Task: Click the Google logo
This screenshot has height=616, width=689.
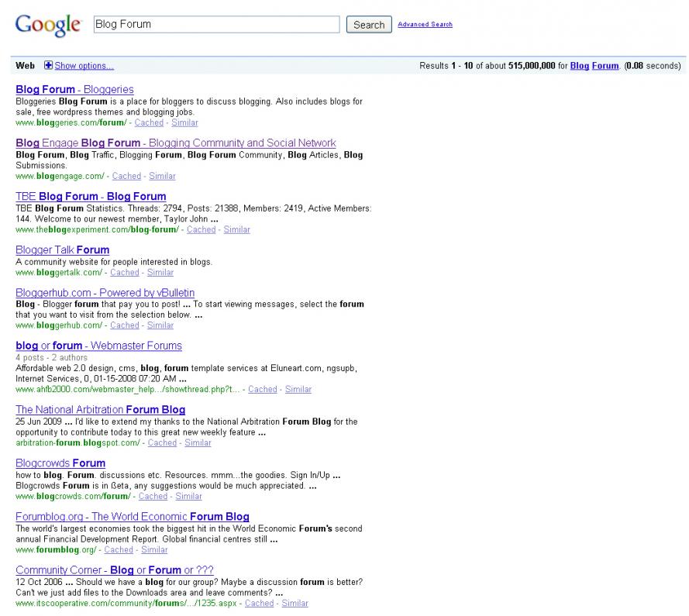Action: click(48, 25)
